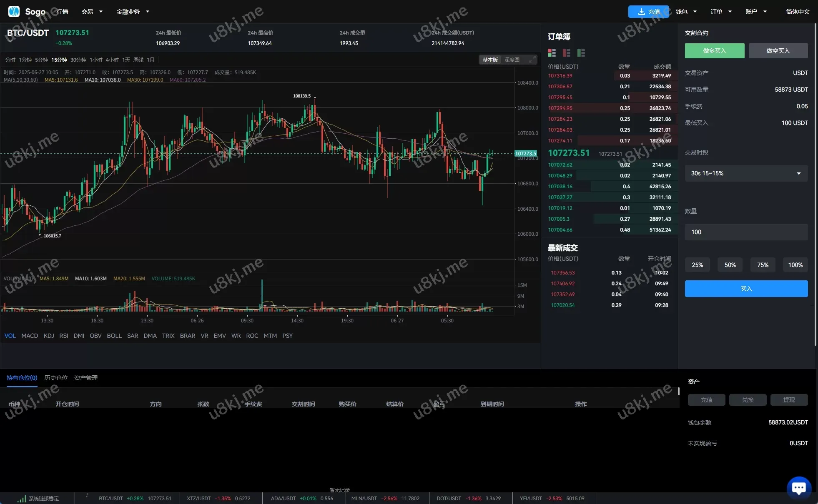Expand the chart to fullscreen

pos(532,60)
